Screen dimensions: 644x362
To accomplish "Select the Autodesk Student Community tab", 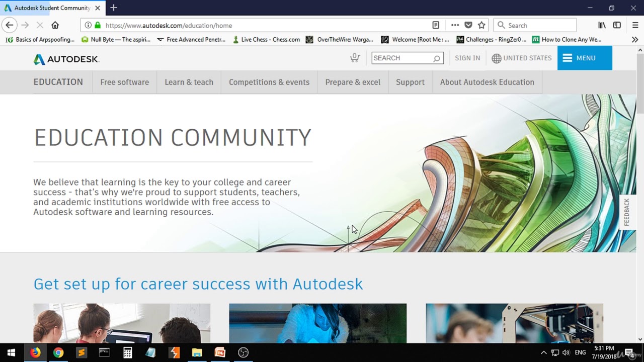I will (x=52, y=8).
